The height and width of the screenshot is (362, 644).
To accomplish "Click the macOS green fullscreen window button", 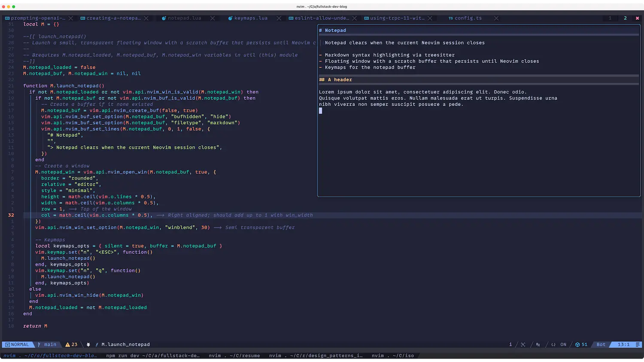I will tap(14, 7).
